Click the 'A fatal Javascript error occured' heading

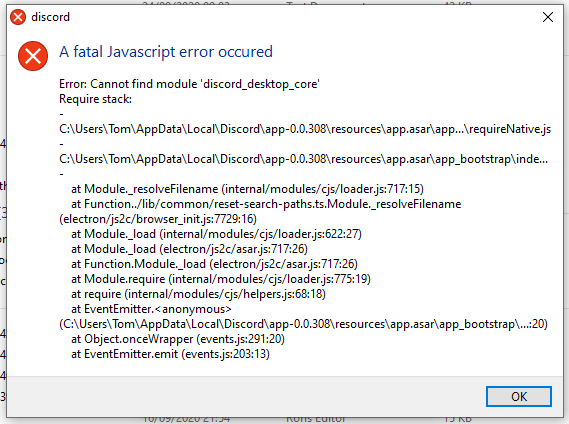click(x=166, y=52)
